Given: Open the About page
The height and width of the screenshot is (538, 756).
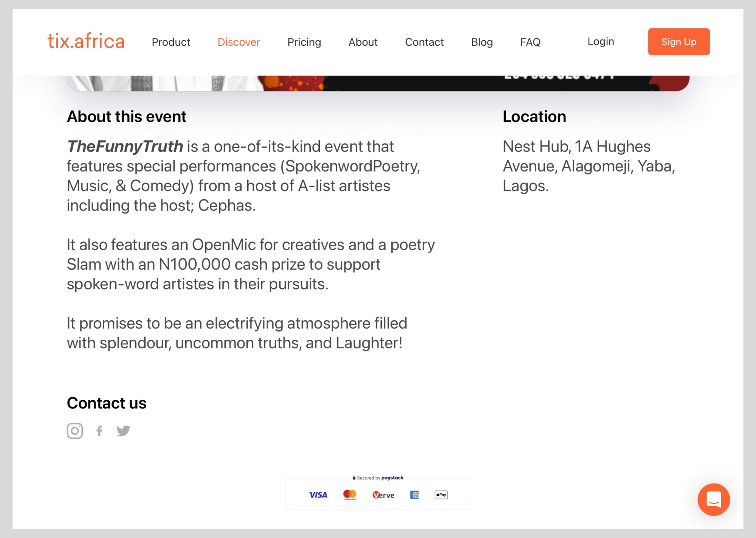Looking at the screenshot, I should point(363,42).
